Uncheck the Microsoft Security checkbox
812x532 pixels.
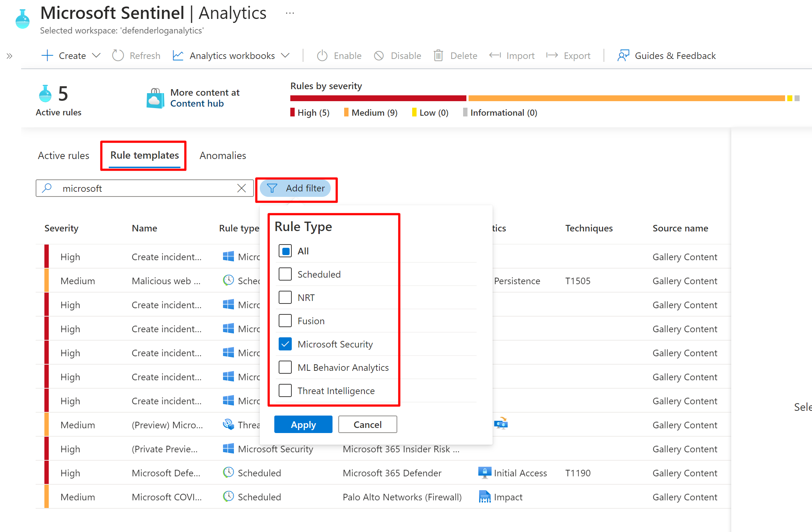pos(285,344)
